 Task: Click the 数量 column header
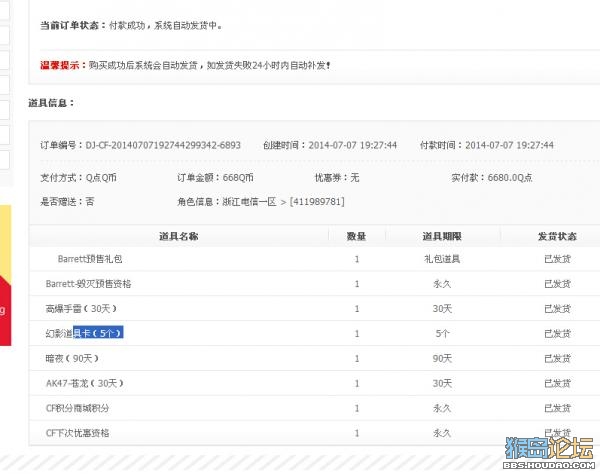click(356, 236)
